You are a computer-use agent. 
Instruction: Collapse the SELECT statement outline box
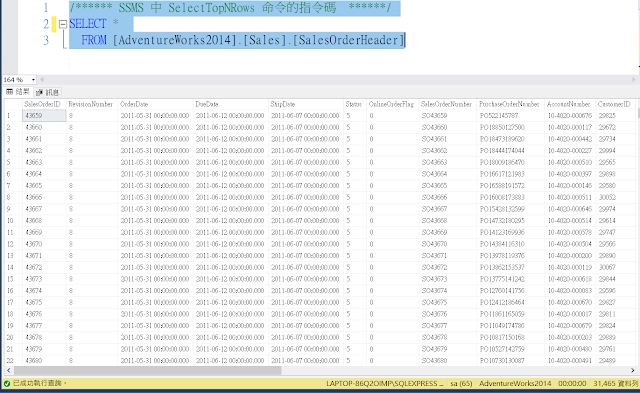(62, 24)
